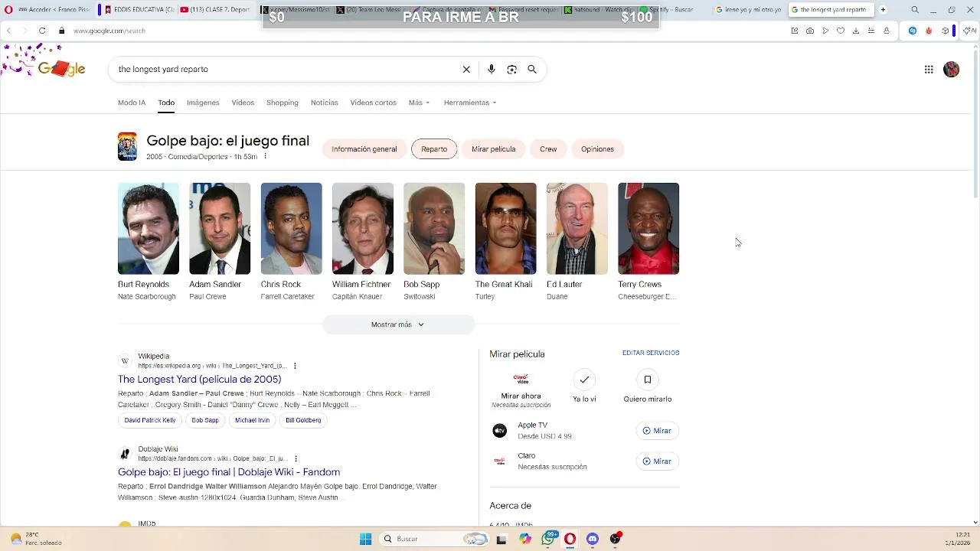Open Burt Reynolds cast photo
This screenshot has height=551, width=980.
click(149, 229)
